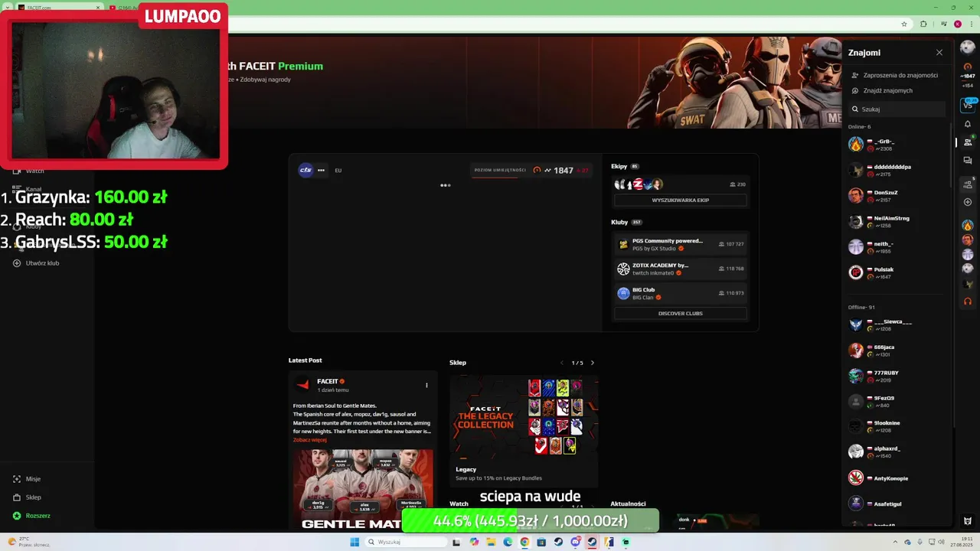Screen dimensions: 980x551
Task: Open the Legacy Collection shop thumbnail
Action: click(524, 417)
